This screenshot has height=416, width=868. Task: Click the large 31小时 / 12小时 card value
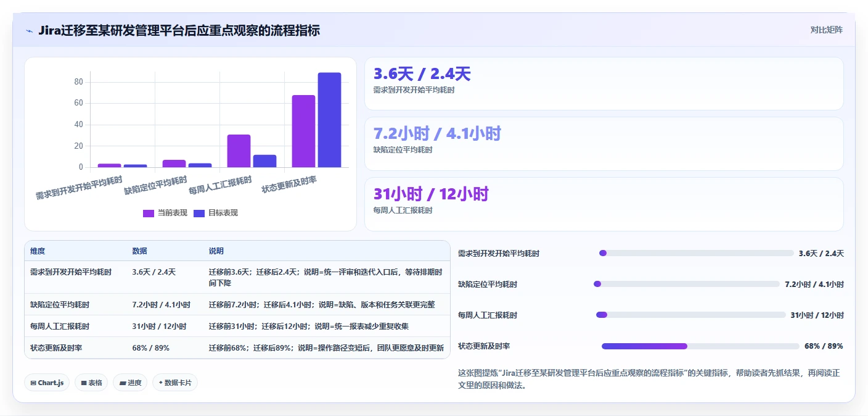tap(431, 194)
